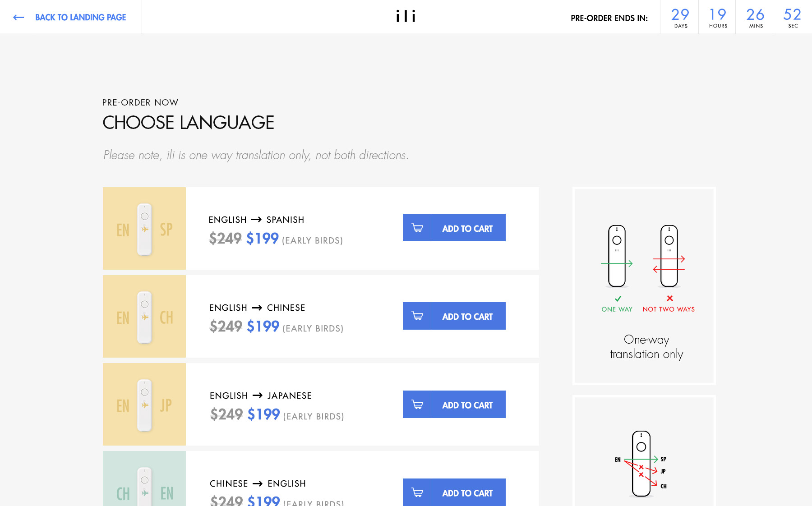
Task: Click the ili logo in header
Action: (x=406, y=17)
